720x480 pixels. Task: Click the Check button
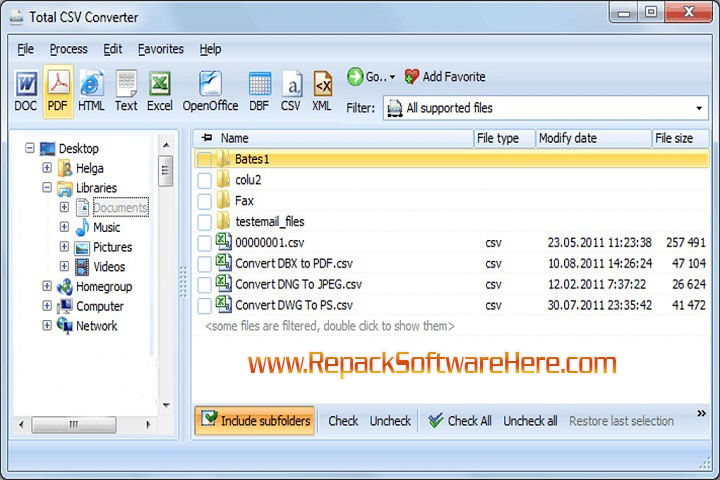[x=343, y=421]
